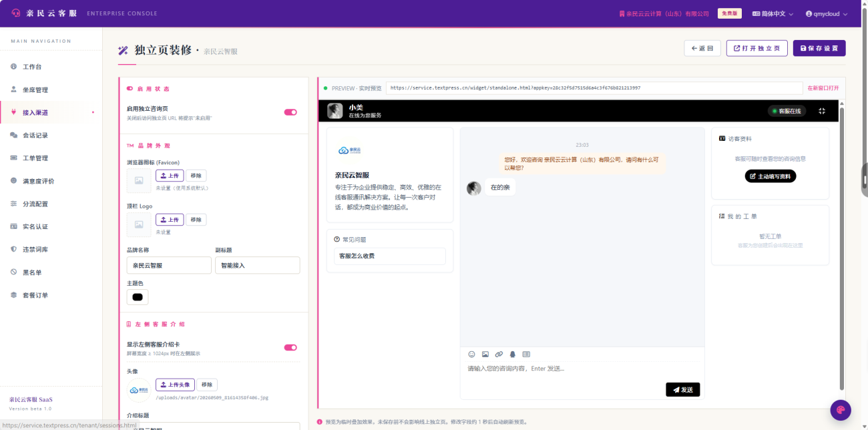Screen dimensions: 868x430
Task: Click the Favicon placeholder thumbnail
Action: (x=139, y=180)
